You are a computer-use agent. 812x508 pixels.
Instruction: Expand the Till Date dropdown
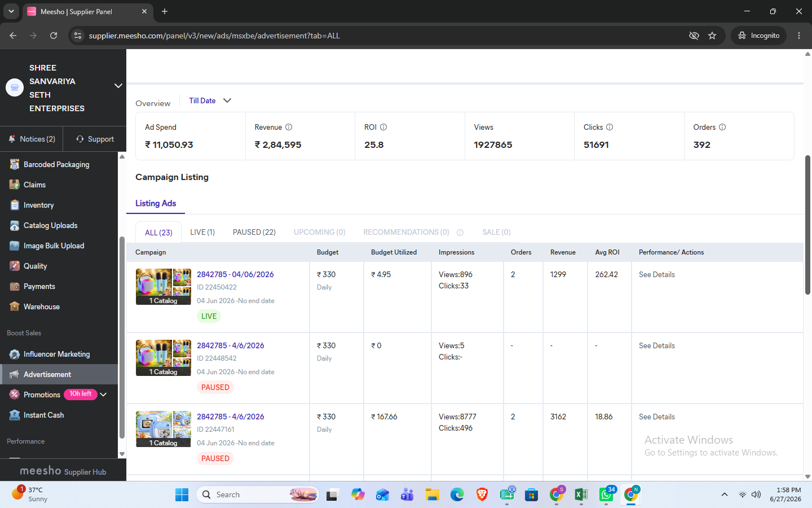pos(210,100)
